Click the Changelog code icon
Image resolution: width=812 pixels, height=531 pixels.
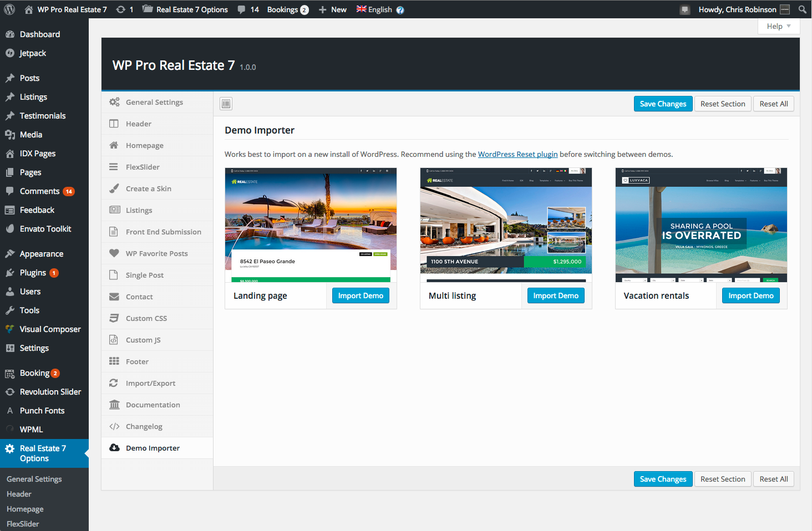point(114,426)
